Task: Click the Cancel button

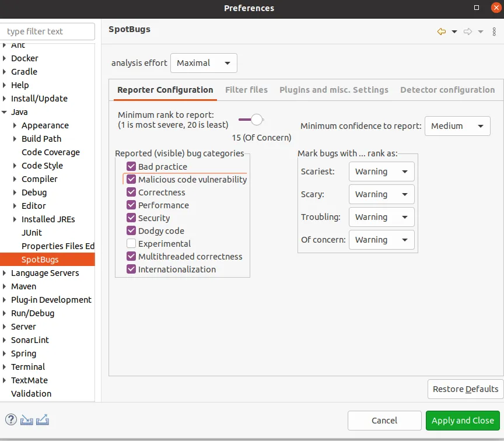Action: coord(384,421)
